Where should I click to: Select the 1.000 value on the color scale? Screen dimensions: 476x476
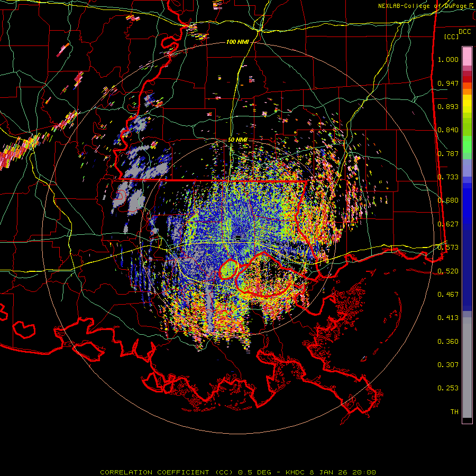pyautogui.click(x=448, y=59)
